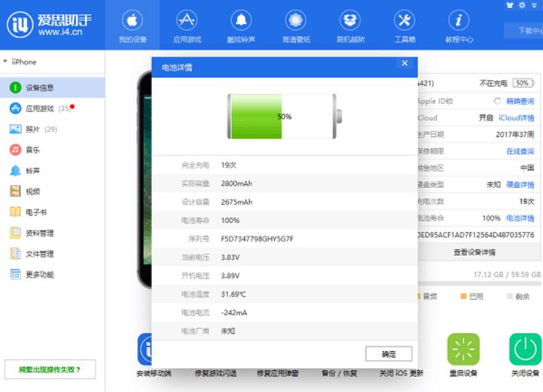Screen dimensions: 543x392
Task: Click the 确定 button in battery dialog
Action: click(x=389, y=353)
